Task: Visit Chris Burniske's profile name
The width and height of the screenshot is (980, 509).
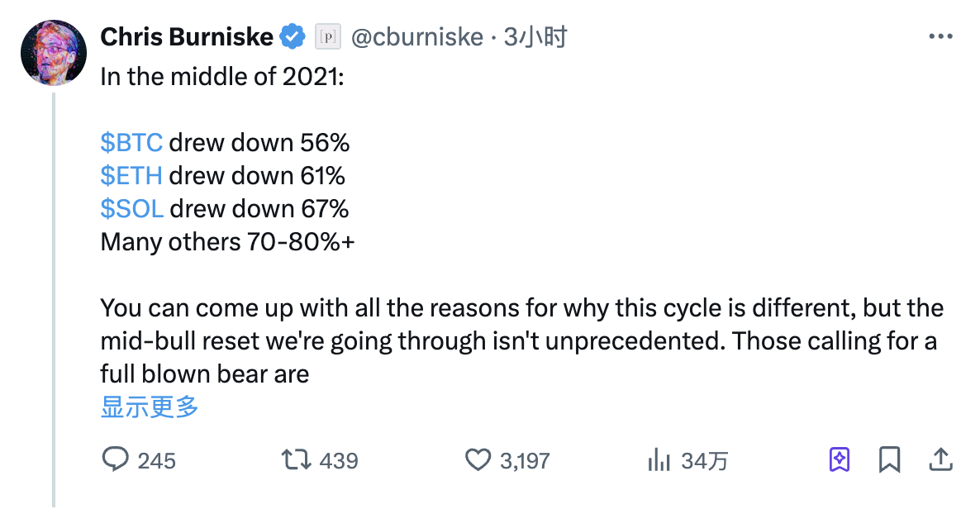Action: 188,36
